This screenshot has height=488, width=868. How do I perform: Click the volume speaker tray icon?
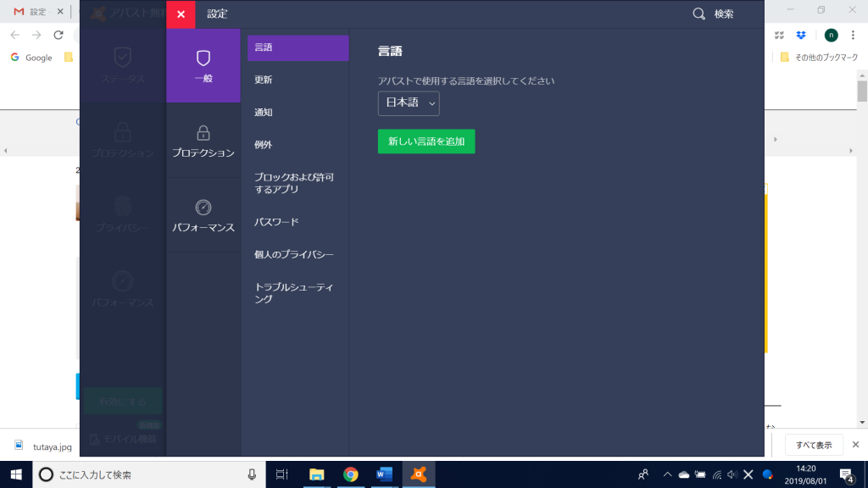pos(732,474)
